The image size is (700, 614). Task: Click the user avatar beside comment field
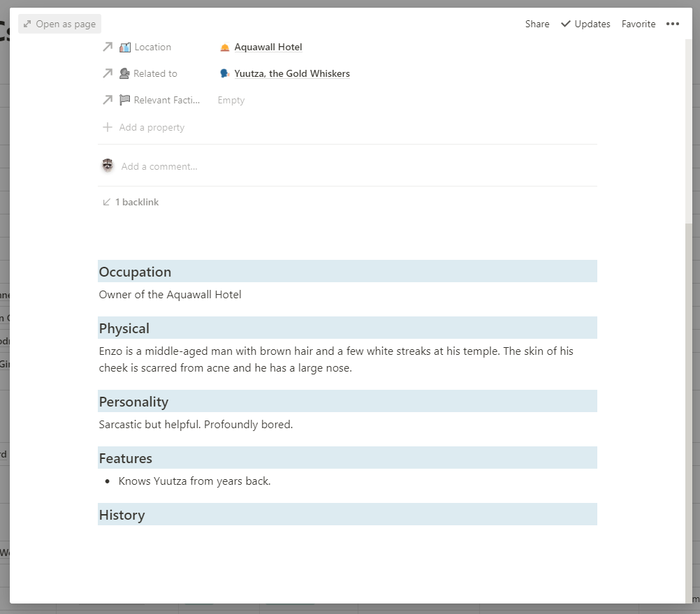click(x=108, y=166)
